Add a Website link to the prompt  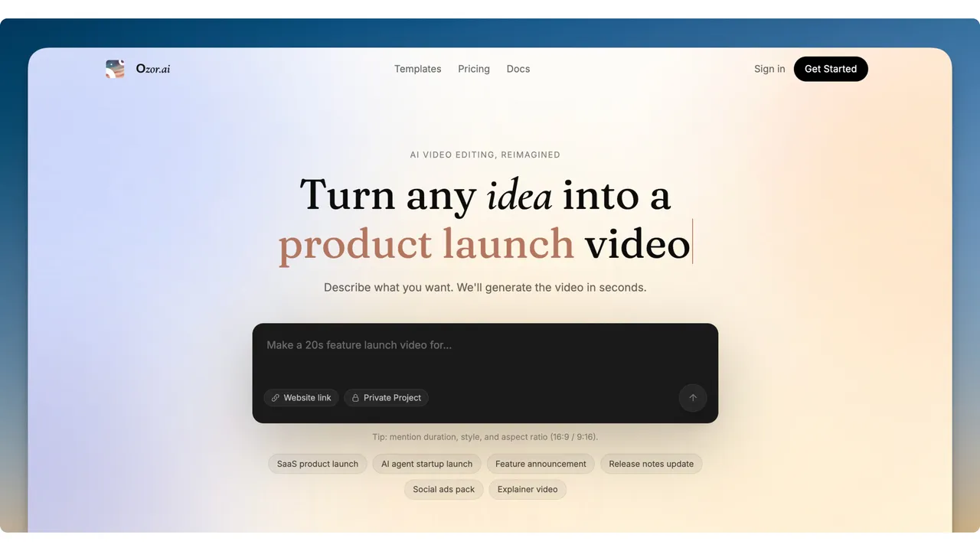(x=301, y=398)
